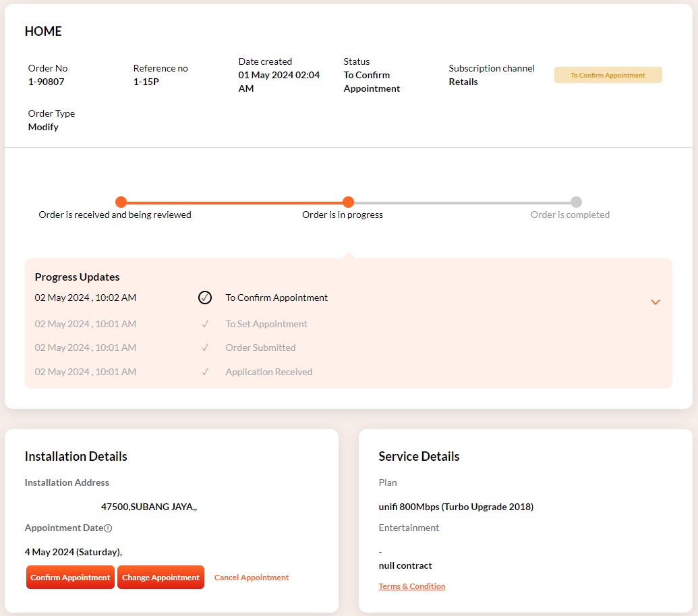Image resolution: width=698 pixels, height=616 pixels.
Task: Click the To Set Appointment progress entry
Action: pos(266,324)
